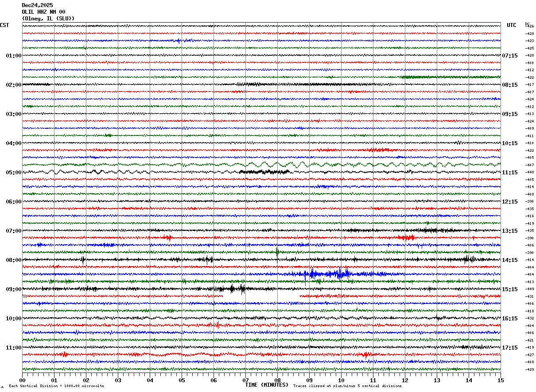Select the station code OLIL HHZ NM 00
The image size is (536, 392).
tap(43, 12)
